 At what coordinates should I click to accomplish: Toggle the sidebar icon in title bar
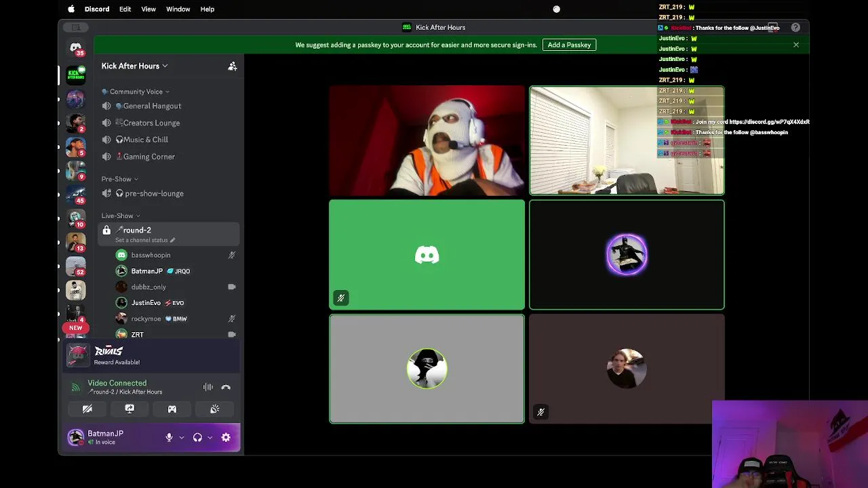75,27
